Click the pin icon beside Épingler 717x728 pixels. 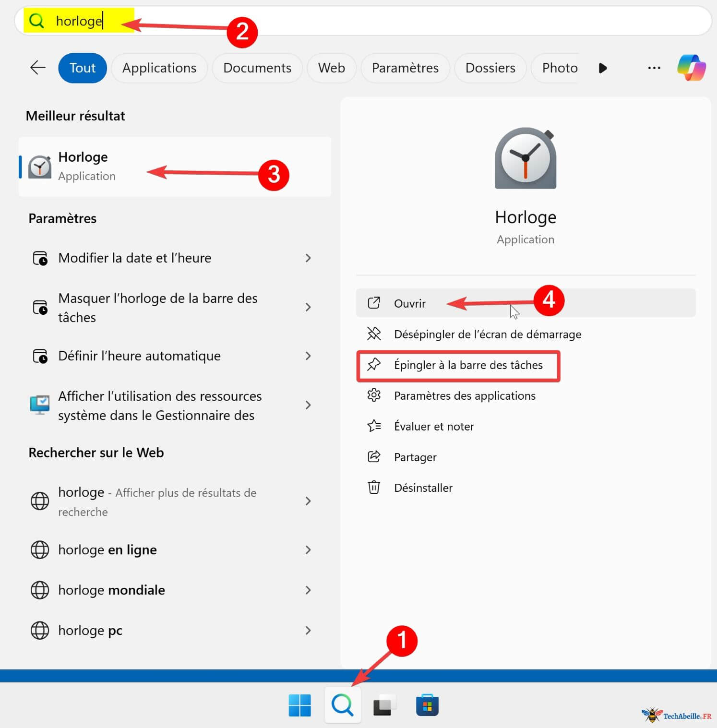374,365
